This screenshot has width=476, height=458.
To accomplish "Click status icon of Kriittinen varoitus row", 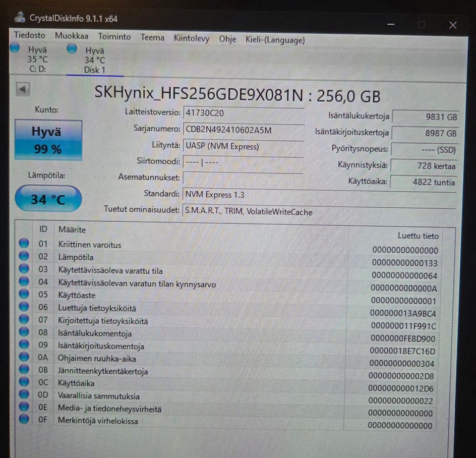I will click(24, 243).
